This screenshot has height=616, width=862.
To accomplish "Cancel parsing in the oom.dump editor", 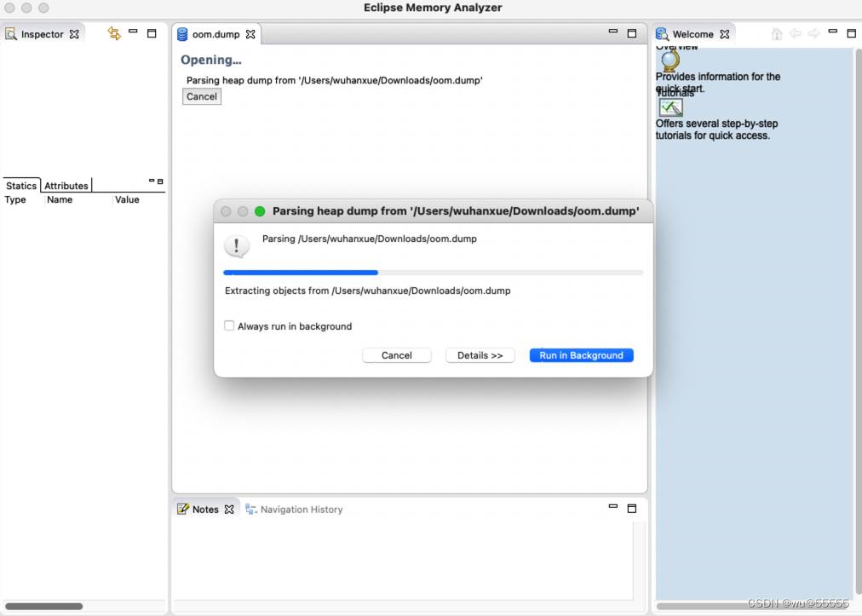I will pos(202,96).
